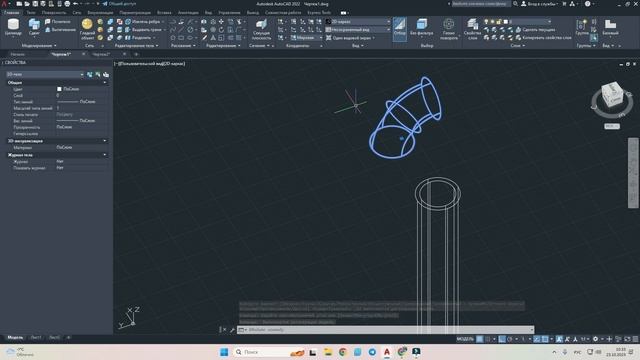640x360 pixels.
Task: Collapse the Общие section in Свойства palette
Action: click(105, 82)
